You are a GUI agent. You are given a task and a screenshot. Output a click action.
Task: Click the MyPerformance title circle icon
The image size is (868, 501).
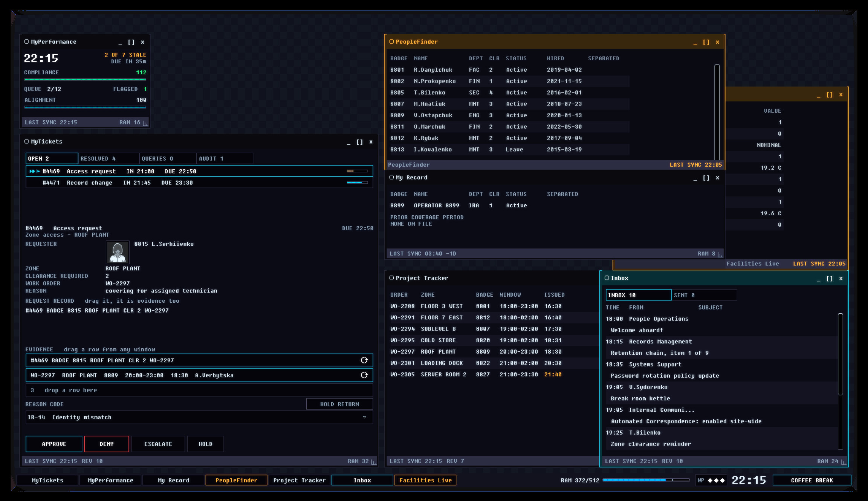click(27, 41)
